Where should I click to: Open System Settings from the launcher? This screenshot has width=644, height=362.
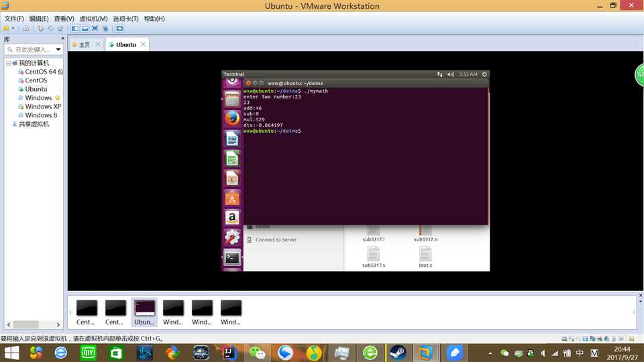point(232,237)
